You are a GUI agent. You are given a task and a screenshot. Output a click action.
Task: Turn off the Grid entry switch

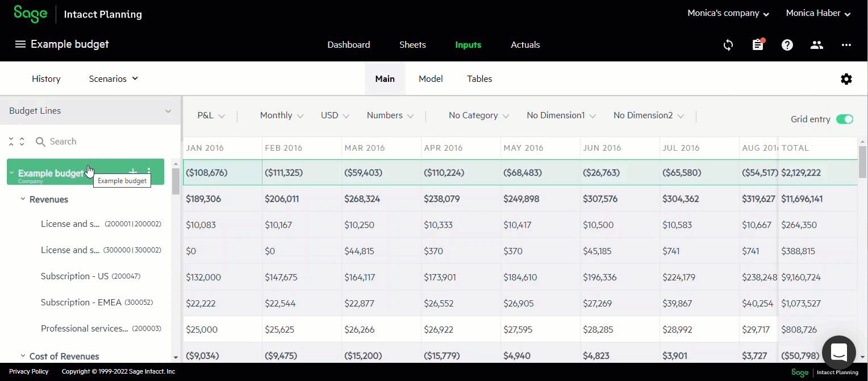[845, 119]
